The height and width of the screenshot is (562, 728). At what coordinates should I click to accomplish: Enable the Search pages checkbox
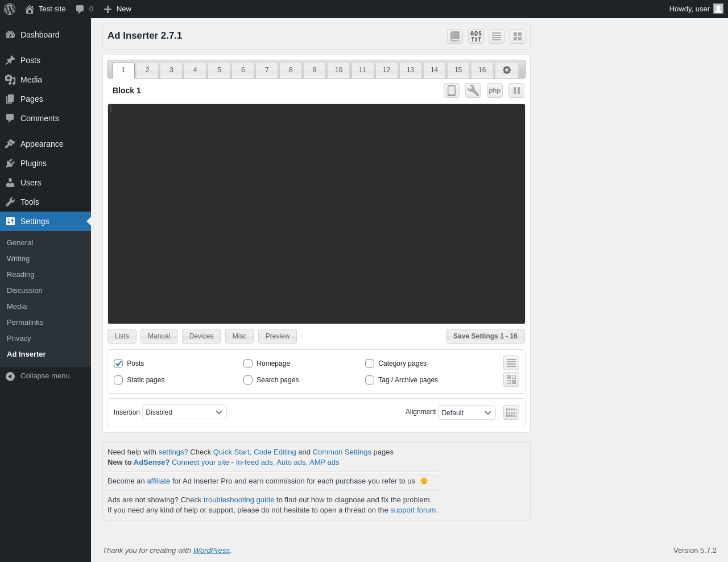pyautogui.click(x=248, y=380)
